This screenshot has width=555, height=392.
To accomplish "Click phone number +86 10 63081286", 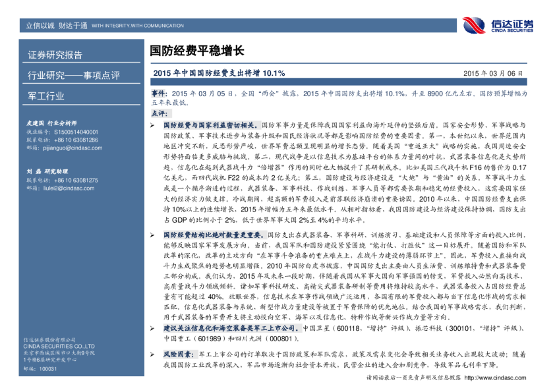I will click(76, 140).
